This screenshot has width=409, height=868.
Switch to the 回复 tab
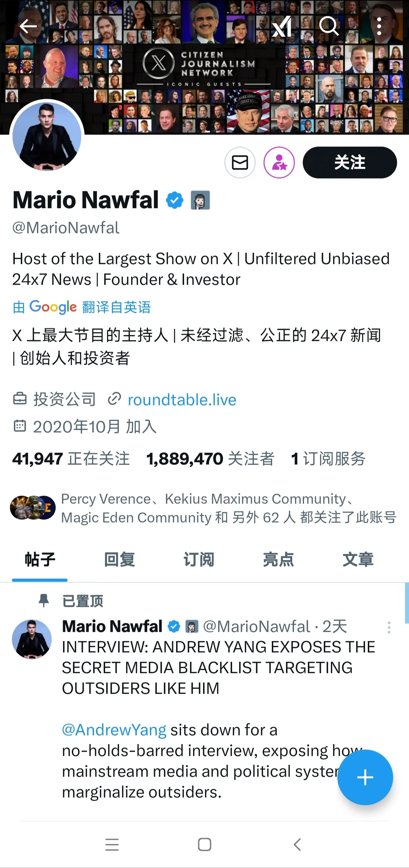tap(119, 559)
